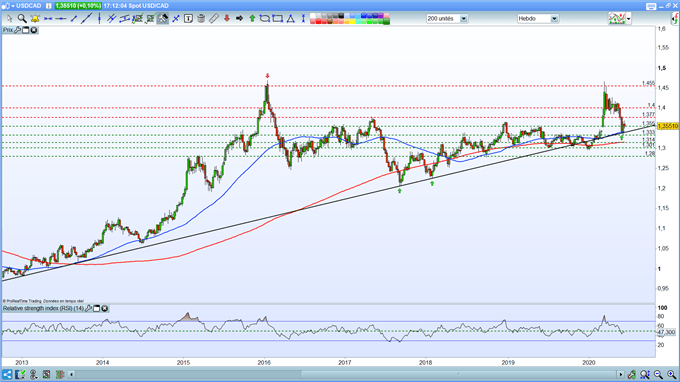
Task: Click the 47,300 RSI value label
Action: (666, 332)
